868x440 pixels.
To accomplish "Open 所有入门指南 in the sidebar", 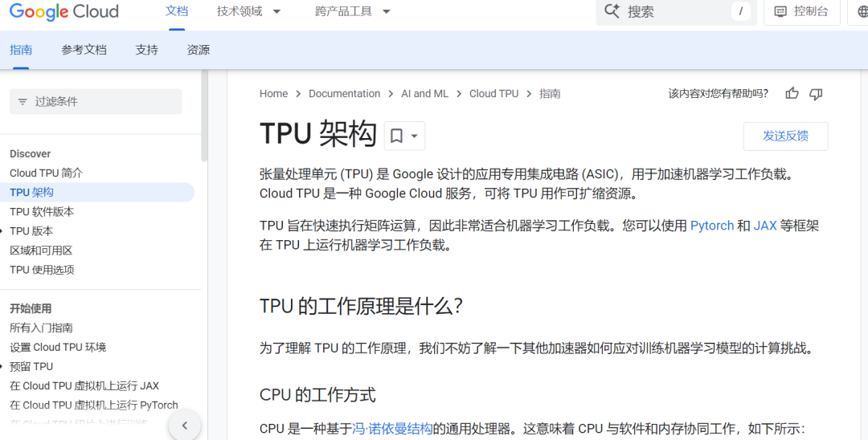I will point(41,328).
